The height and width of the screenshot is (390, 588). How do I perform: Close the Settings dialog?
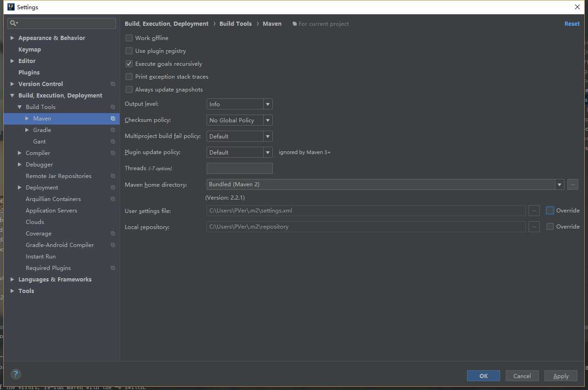click(577, 7)
